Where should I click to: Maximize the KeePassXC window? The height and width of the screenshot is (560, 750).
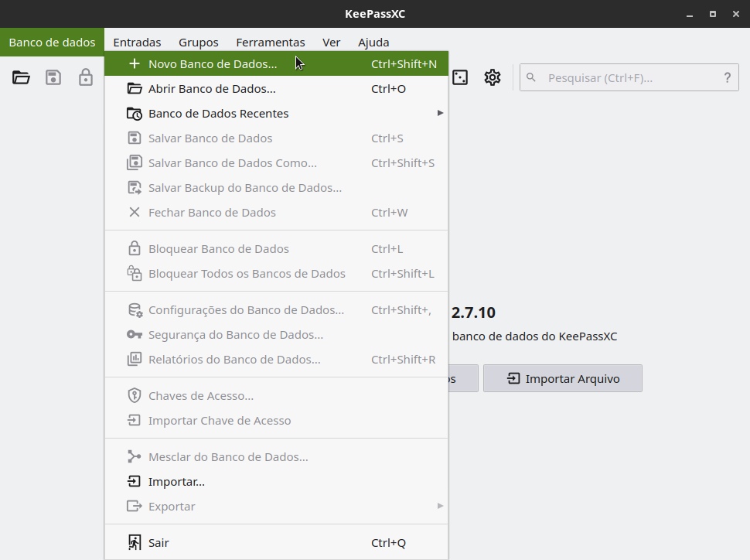coord(713,14)
